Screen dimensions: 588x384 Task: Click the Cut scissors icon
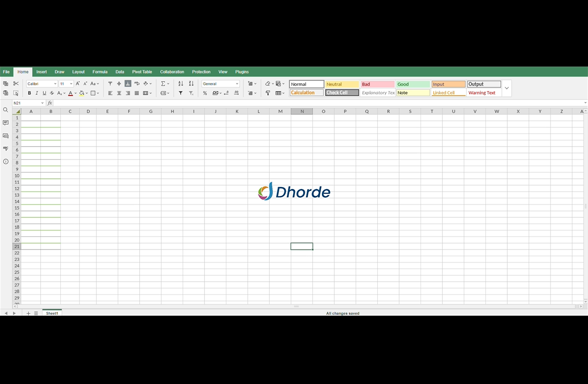pos(16,84)
